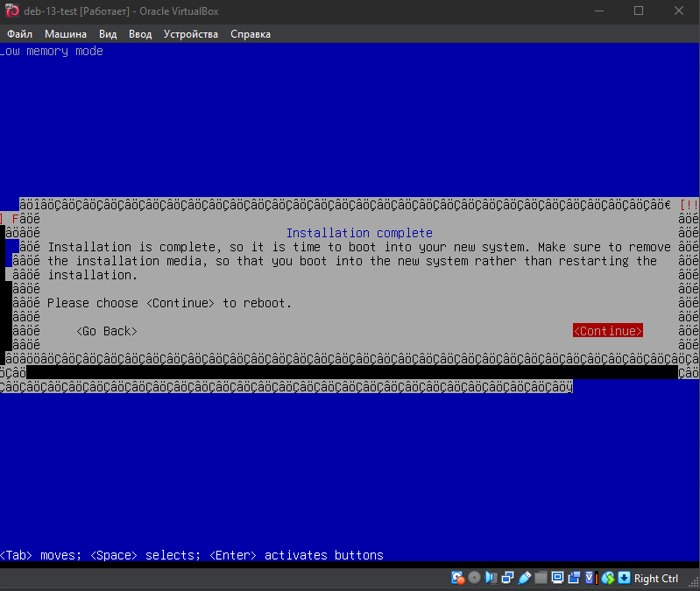700x591 pixels.
Task: Click the recording indicator icon
Action: point(574,578)
